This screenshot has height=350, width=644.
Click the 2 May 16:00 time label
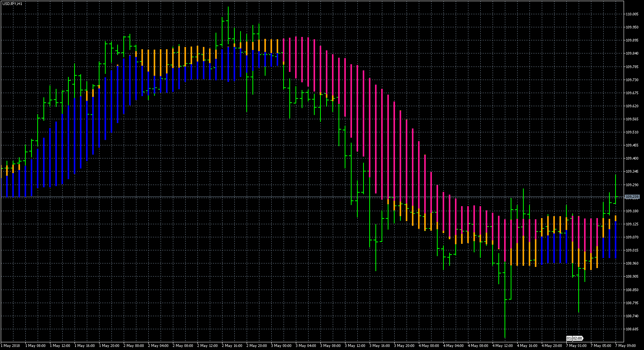(232, 346)
